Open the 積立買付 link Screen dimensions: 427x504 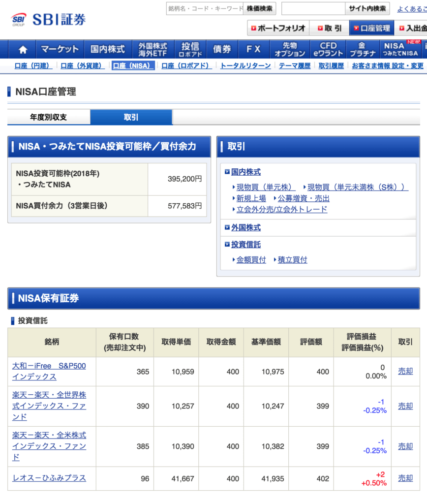point(292,260)
